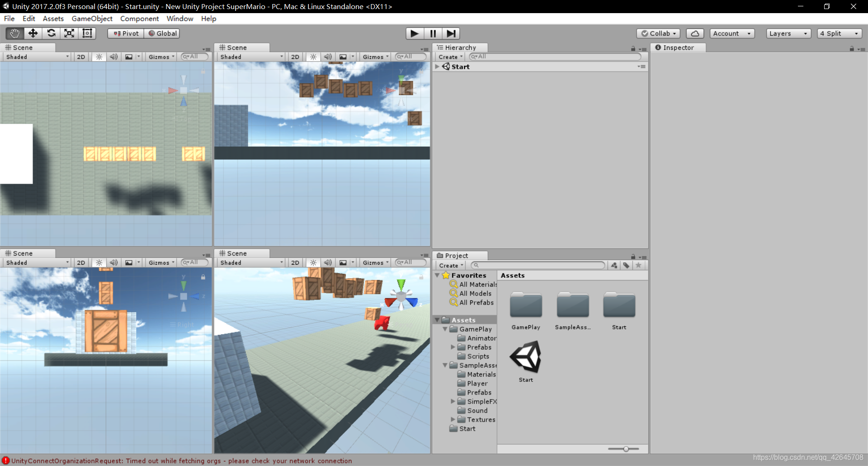
Task: Toggle audio in bottom-right Scene view
Action: [x=328, y=263]
